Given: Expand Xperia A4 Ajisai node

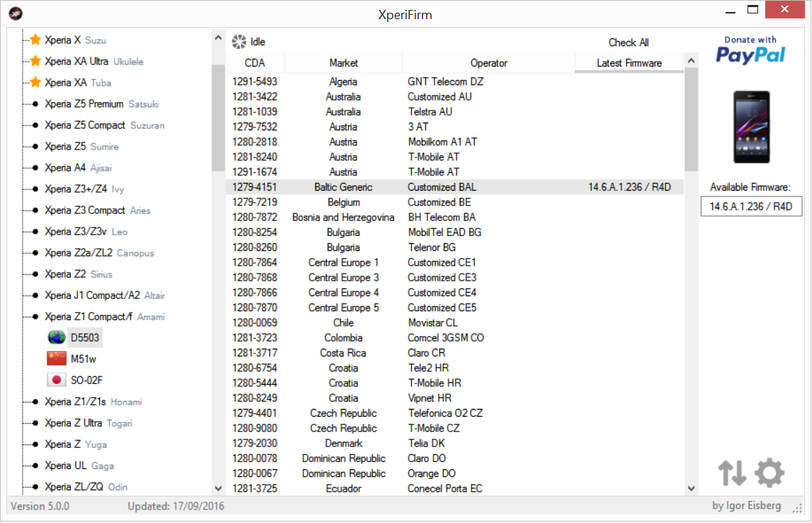Looking at the screenshot, I should 35,168.
